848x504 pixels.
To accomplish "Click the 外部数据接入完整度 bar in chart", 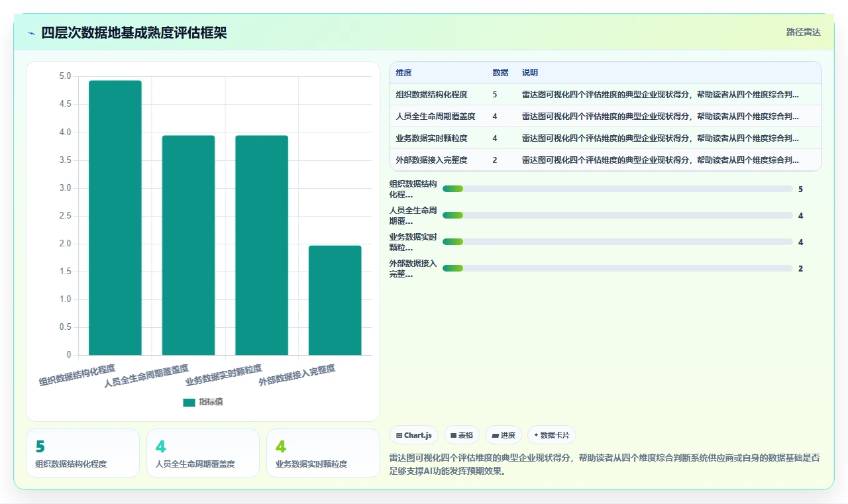I will click(x=335, y=300).
